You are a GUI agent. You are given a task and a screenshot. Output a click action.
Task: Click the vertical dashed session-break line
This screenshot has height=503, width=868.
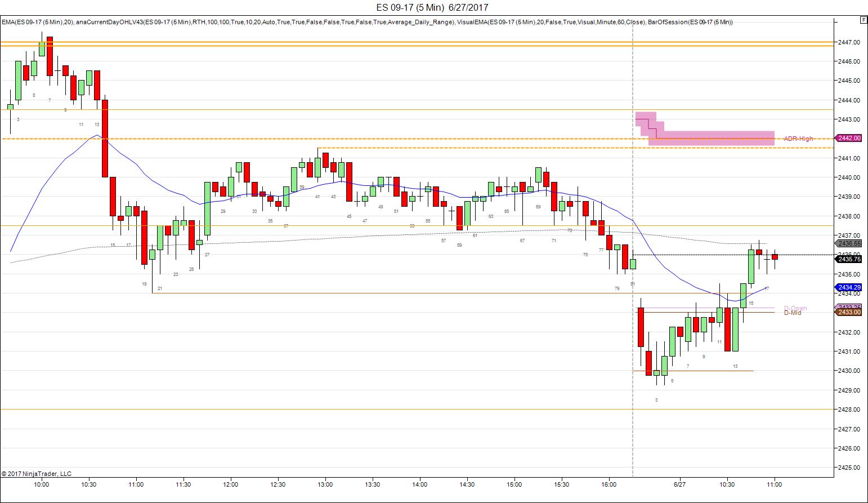point(633,248)
